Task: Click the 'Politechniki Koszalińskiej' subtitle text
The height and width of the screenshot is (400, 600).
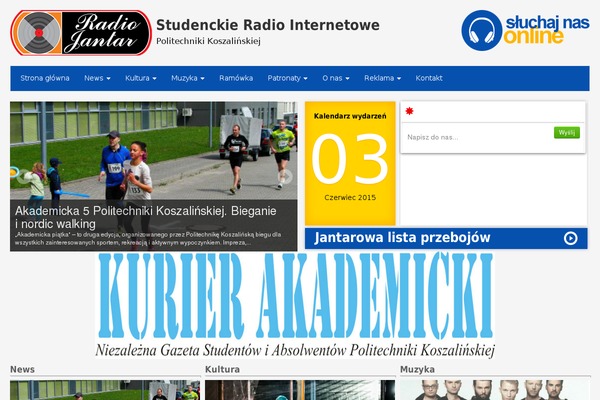Action: 208,41
